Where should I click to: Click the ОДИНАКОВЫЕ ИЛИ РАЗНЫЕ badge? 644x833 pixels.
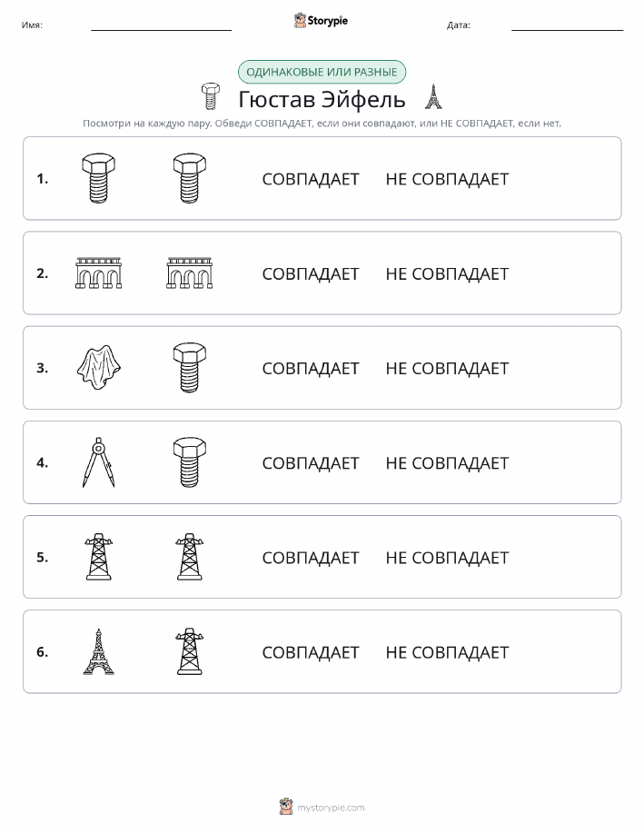click(322, 73)
